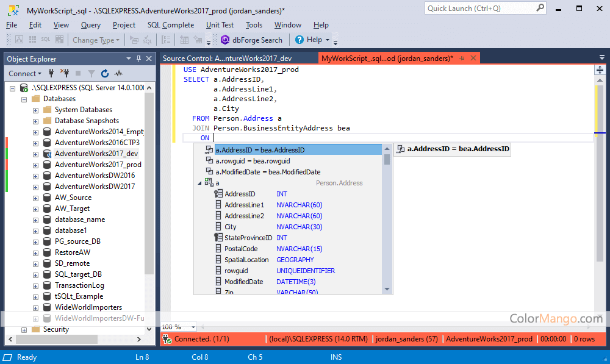Close the MyWorkScript tab
610x364 pixels.
(x=473, y=58)
